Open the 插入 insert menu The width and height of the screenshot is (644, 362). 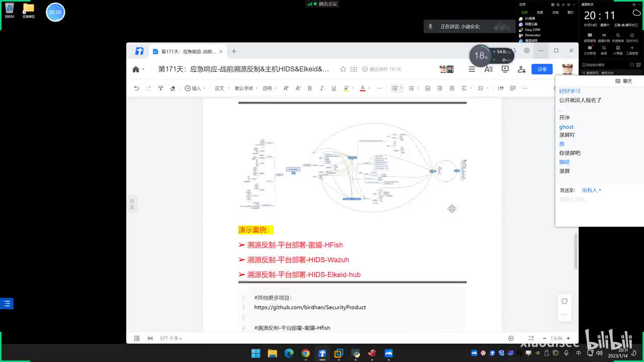(195, 88)
